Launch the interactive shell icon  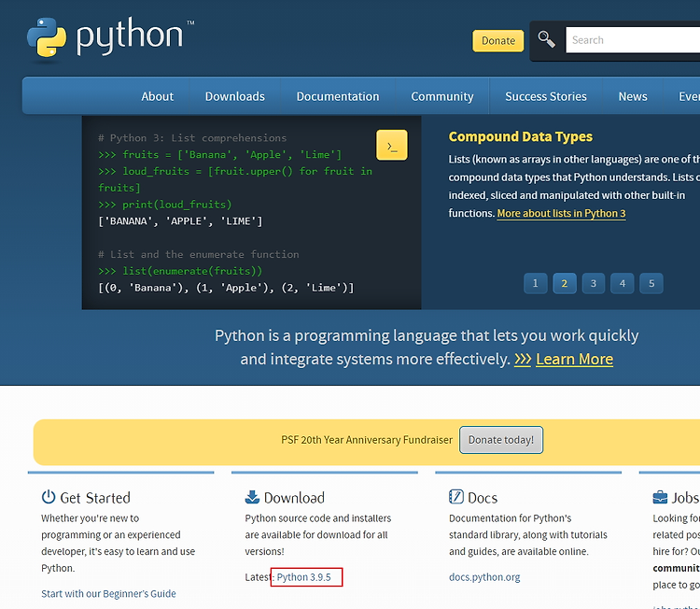(x=391, y=145)
